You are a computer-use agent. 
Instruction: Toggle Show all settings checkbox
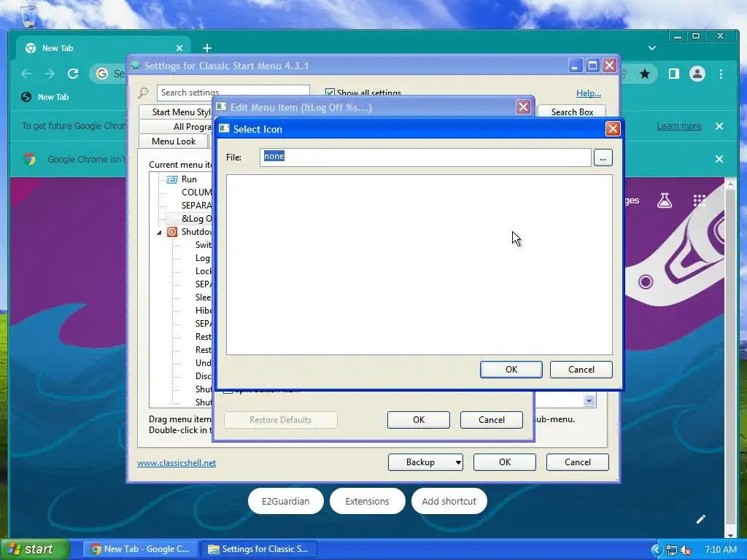coord(330,93)
